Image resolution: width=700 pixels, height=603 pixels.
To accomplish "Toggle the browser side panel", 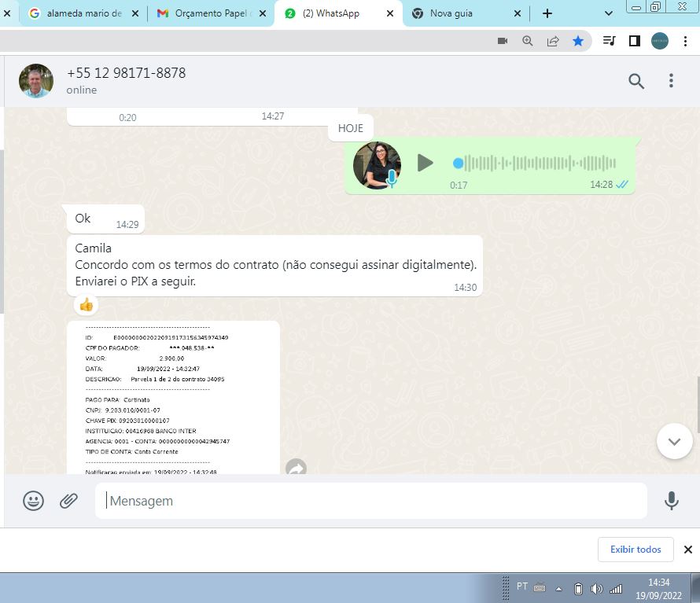I will 635,41.
